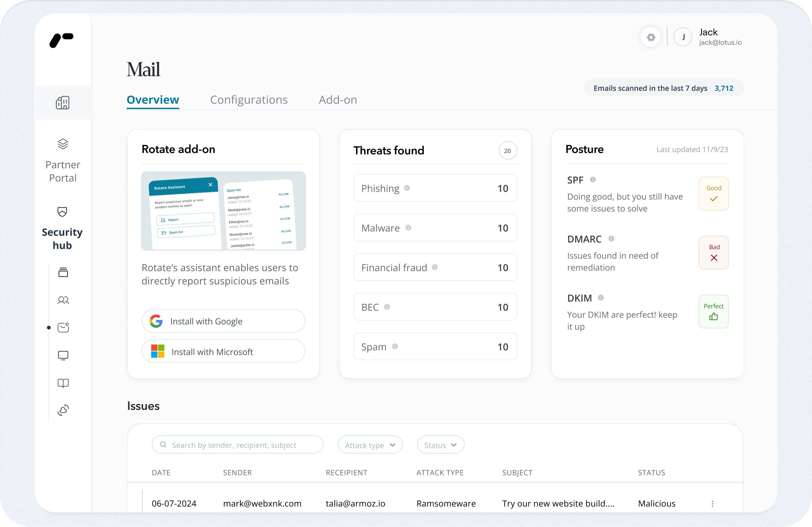Expand the Attack type dropdown

tap(370, 445)
